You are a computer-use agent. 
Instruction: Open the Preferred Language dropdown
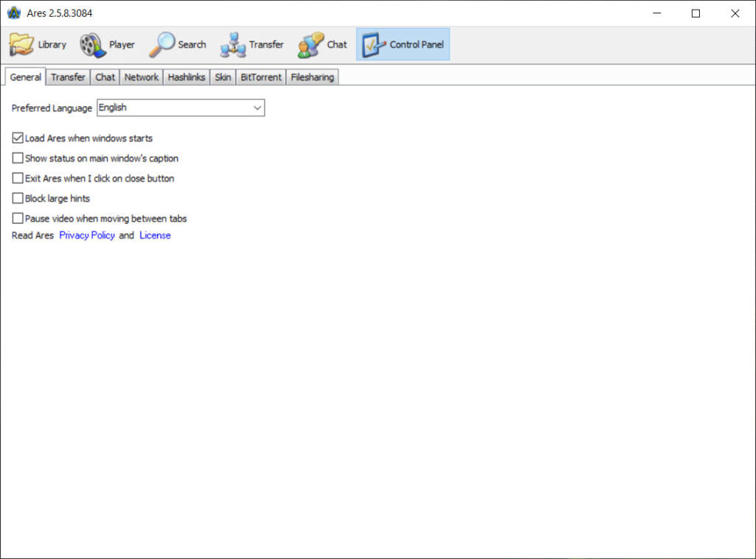pyautogui.click(x=181, y=108)
